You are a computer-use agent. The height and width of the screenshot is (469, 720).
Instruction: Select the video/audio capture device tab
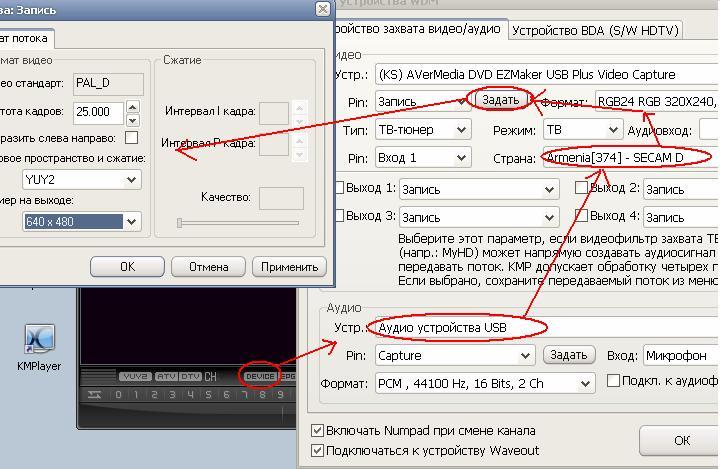[420, 29]
